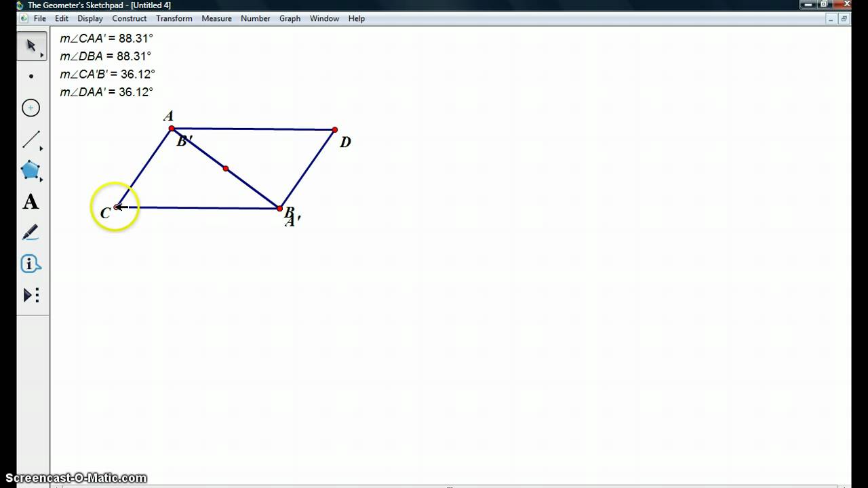Click the red point at vertex B
This screenshot has height=488, width=868.
(279, 208)
